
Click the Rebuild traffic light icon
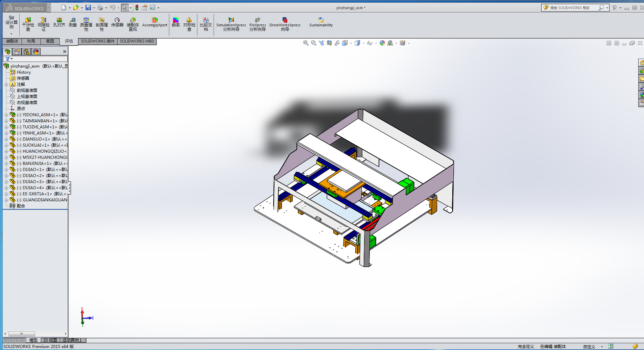pyautogui.click(x=137, y=7)
